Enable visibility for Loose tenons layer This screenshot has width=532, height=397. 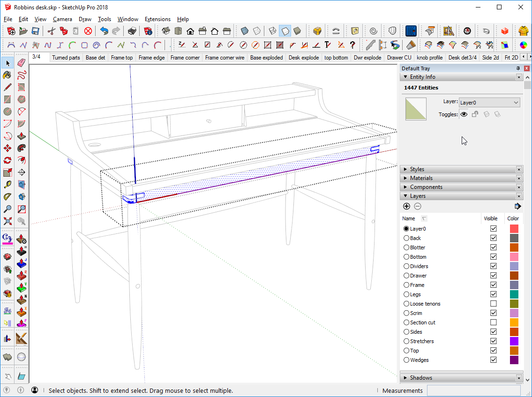[x=493, y=303]
